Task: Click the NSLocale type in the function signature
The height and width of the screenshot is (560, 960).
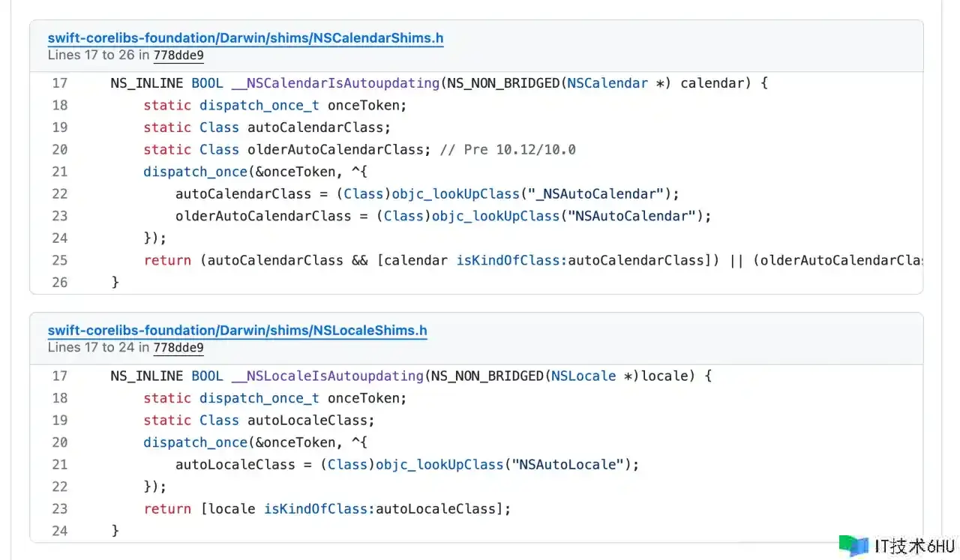Action: (583, 376)
